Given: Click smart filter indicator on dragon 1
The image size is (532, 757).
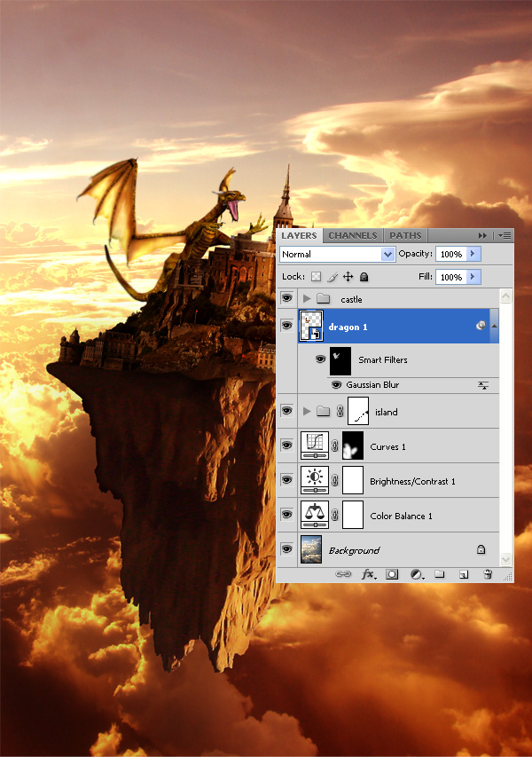Looking at the screenshot, I should [481, 326].
